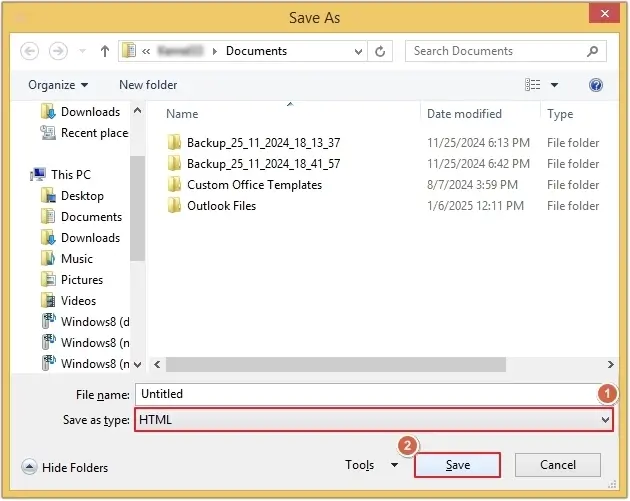Select the Outlook Files folder icon
The width and height of the screenshot is (630, 501).
174,205
